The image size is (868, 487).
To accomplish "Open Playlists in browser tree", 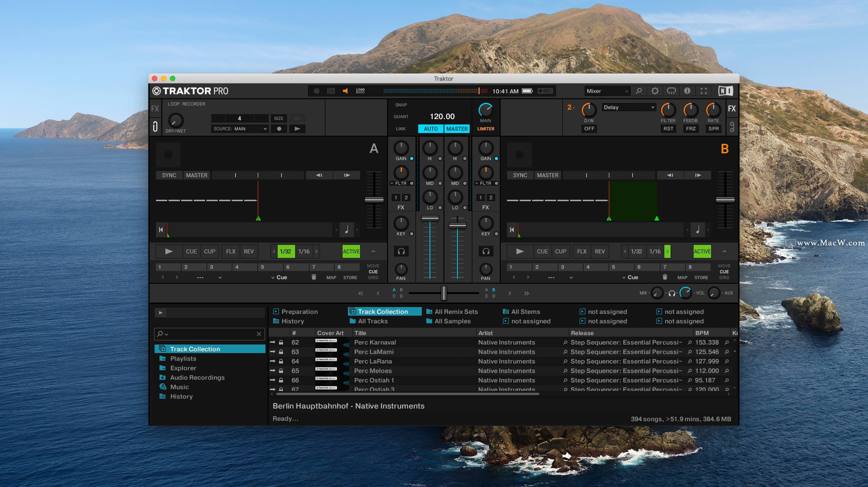I will 183,358.
